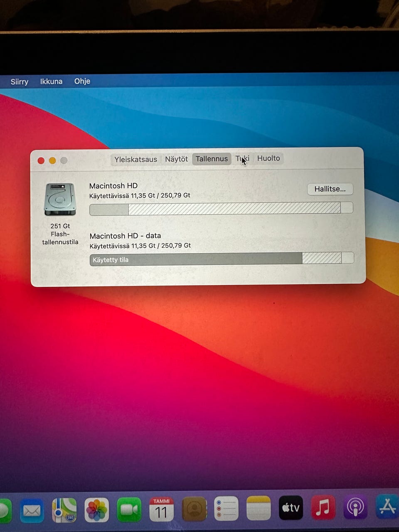Open the Notes app in the Dock
The image size is (399, 532).
[x=259, y=508]
